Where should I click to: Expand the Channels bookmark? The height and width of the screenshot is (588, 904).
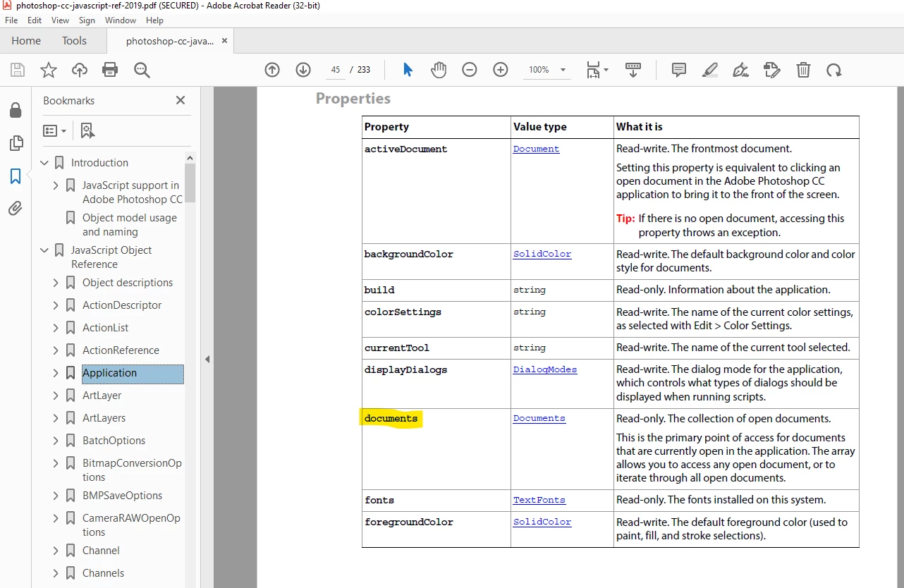56,573
